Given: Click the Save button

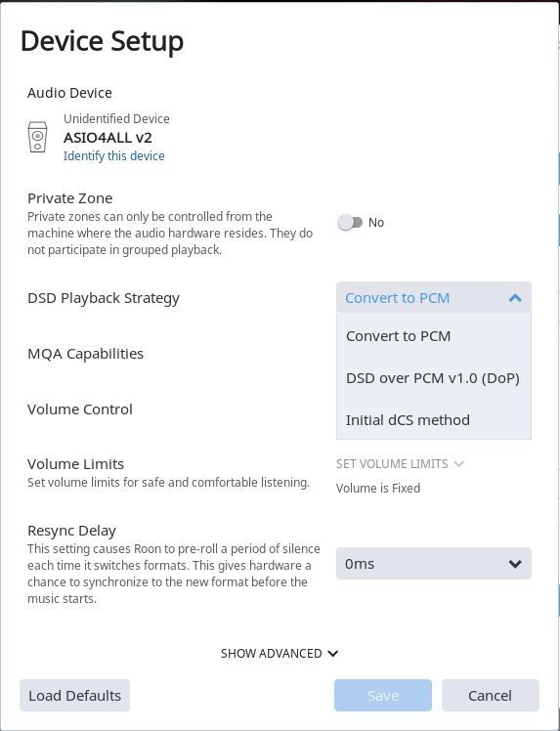Looking at the screenshot, I should point(383,696).
